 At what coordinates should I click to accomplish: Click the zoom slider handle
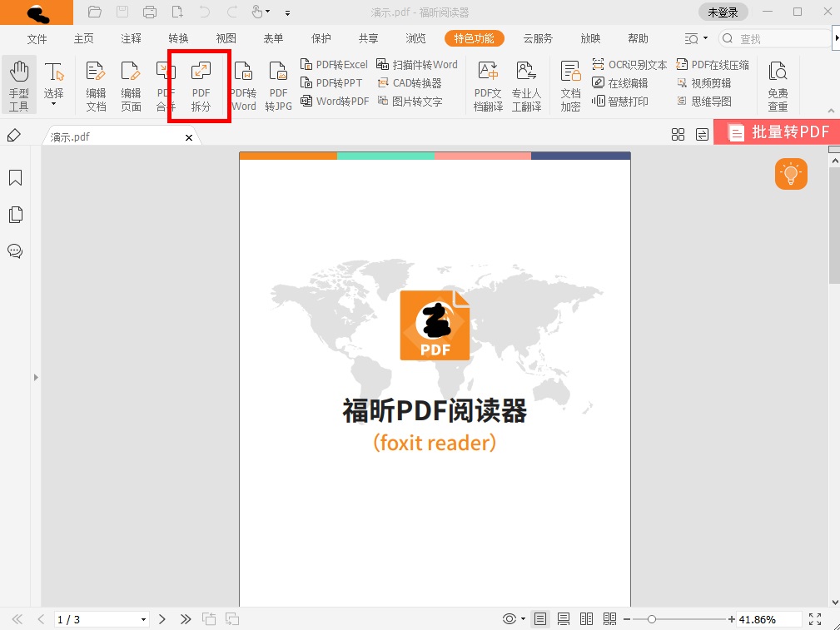[651, 619]
